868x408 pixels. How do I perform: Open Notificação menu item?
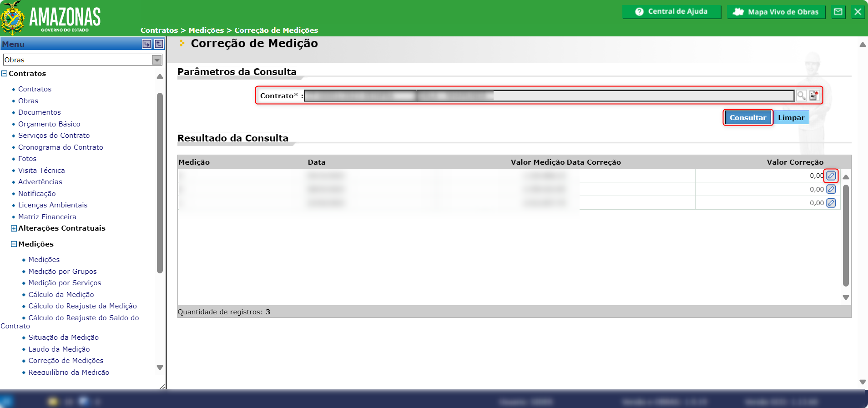(x=37, y=194)
